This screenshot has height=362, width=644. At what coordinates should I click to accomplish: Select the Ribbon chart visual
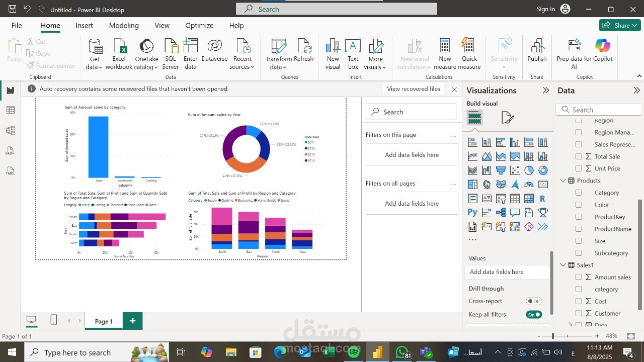point(472,170)
